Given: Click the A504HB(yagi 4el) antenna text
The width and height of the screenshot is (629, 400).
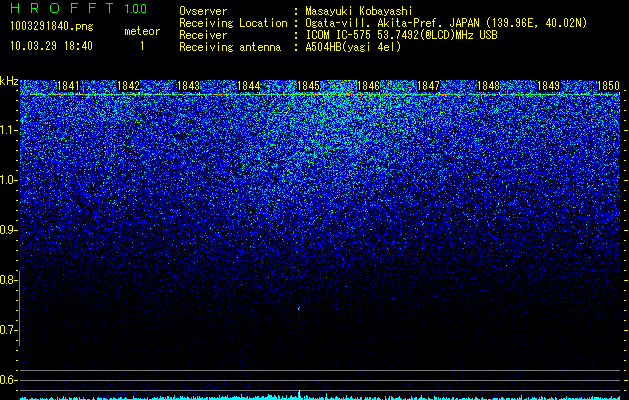Looking at the screenshot, I should point(353,47).
